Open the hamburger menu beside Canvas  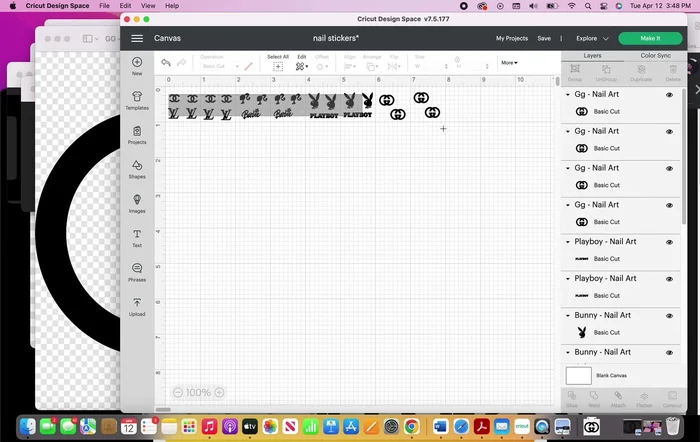click(x=137, y=38)
